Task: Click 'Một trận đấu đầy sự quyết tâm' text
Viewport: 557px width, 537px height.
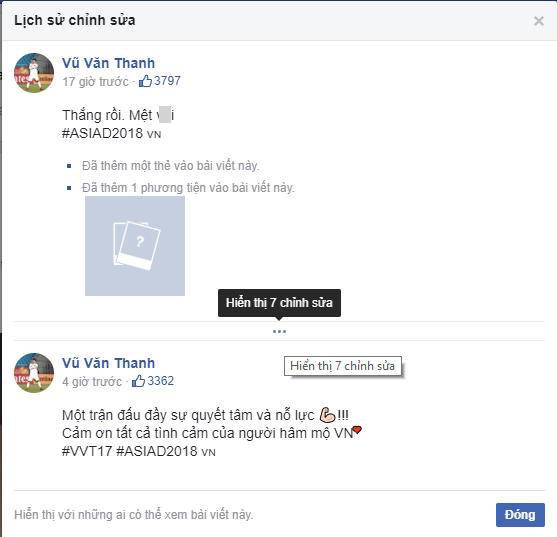Action: click(188, 415)
